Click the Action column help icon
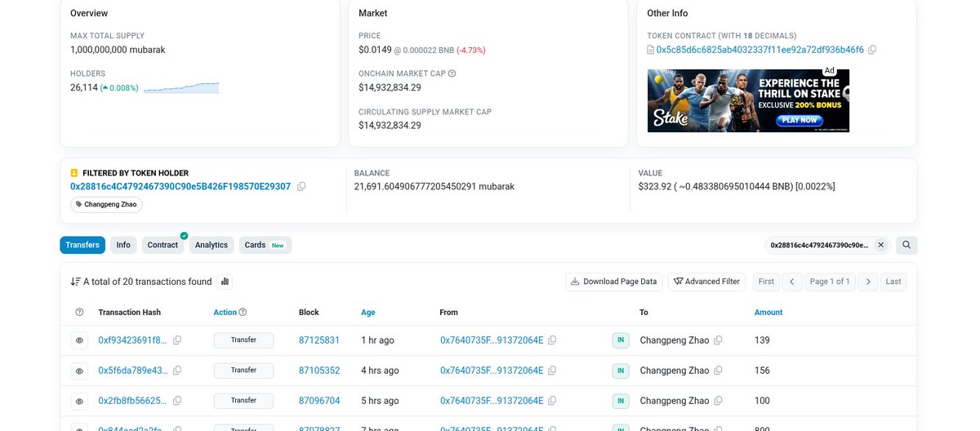Image resolution: width=980 pixels, height=431 pixels. [x=243, y=313]
